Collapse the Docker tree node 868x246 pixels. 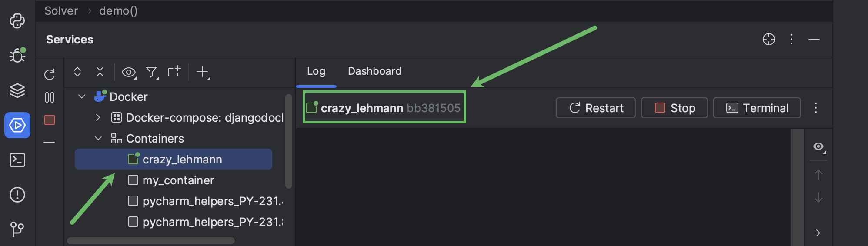(x=82, y=96)
